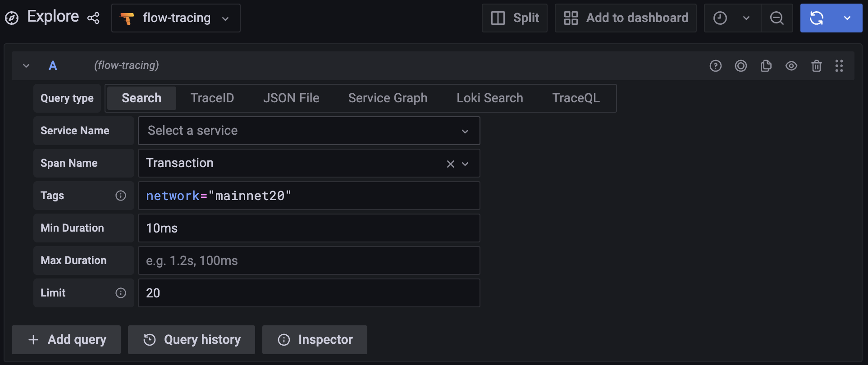868x365 pixels.
Task: Clear the Transaction span name
Action: 450,164
